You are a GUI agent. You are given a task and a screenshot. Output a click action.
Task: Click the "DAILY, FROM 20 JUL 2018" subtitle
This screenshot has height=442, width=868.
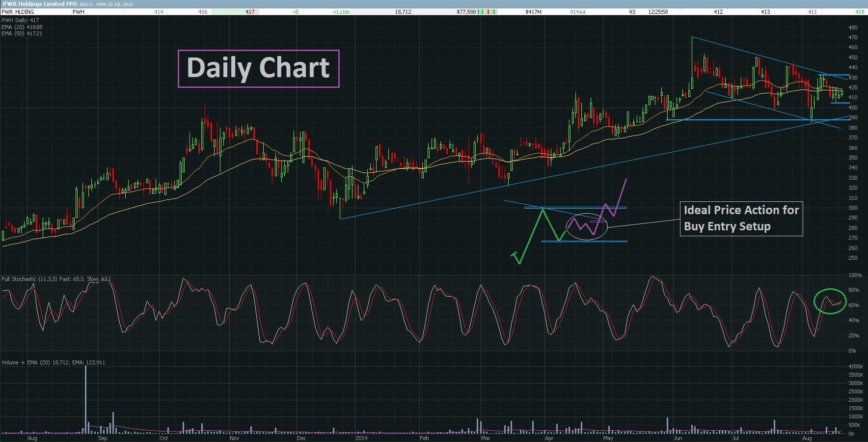coord(106,4)
